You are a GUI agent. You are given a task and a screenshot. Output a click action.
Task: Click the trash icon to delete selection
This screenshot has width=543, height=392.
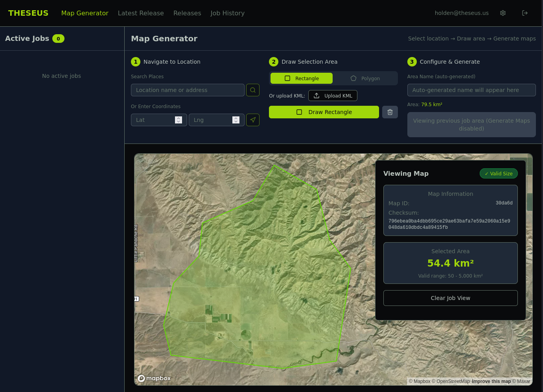click(x=390, y=112)
